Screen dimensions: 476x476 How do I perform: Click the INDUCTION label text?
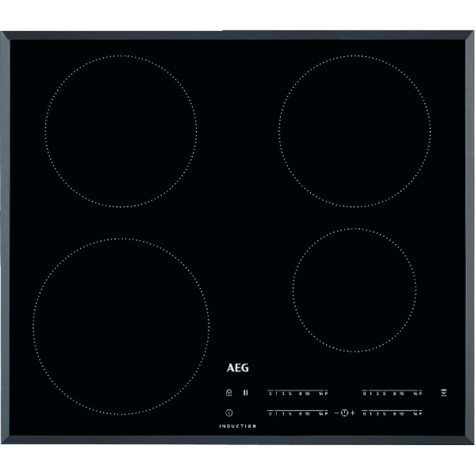pos(237,426)
